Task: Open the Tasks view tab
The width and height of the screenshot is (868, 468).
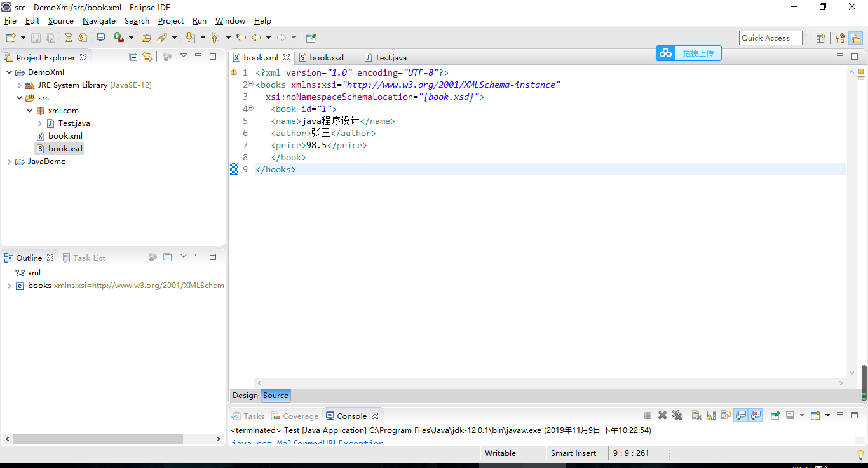Action: (x=248, y=416)
